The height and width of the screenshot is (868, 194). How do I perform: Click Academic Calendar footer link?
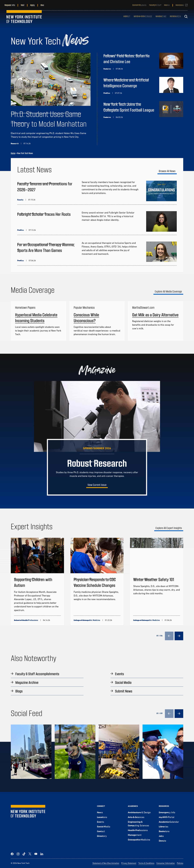click(x=169, y=822)
